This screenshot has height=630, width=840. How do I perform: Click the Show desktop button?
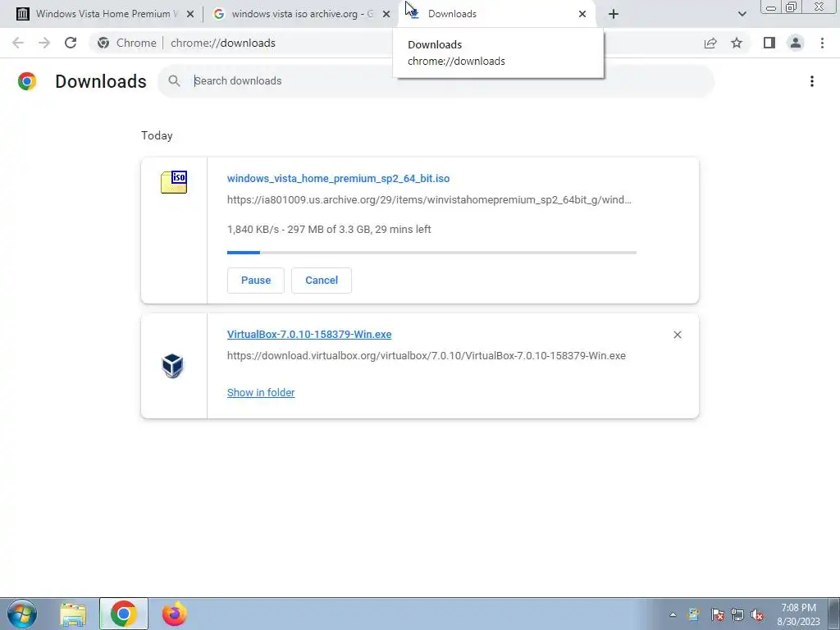pyautogui.click(x=834, y=614)
